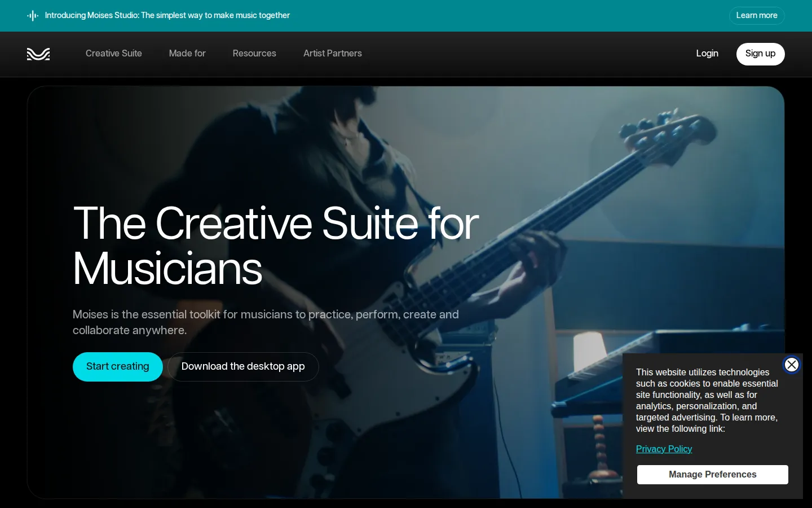Close the cookie consent popup
This screenshot has width=812, height=508.
pyautogui.click(x=792, y=365)
